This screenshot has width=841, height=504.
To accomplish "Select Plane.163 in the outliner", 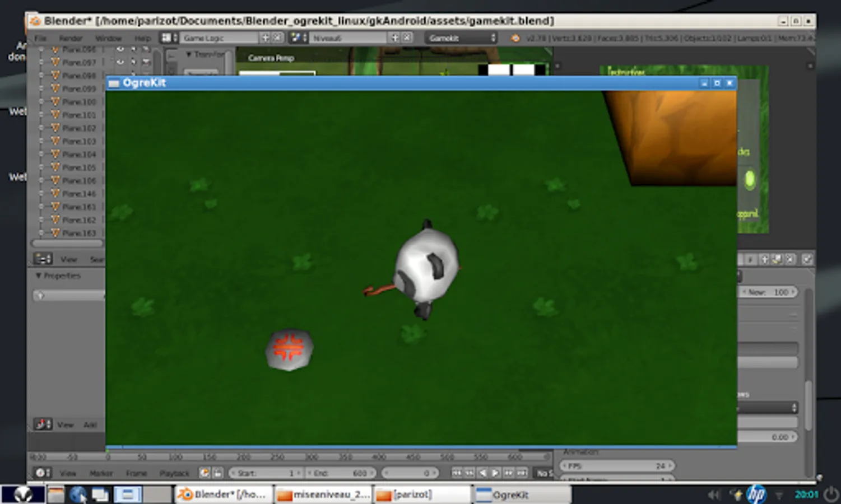I will [79, 233].
